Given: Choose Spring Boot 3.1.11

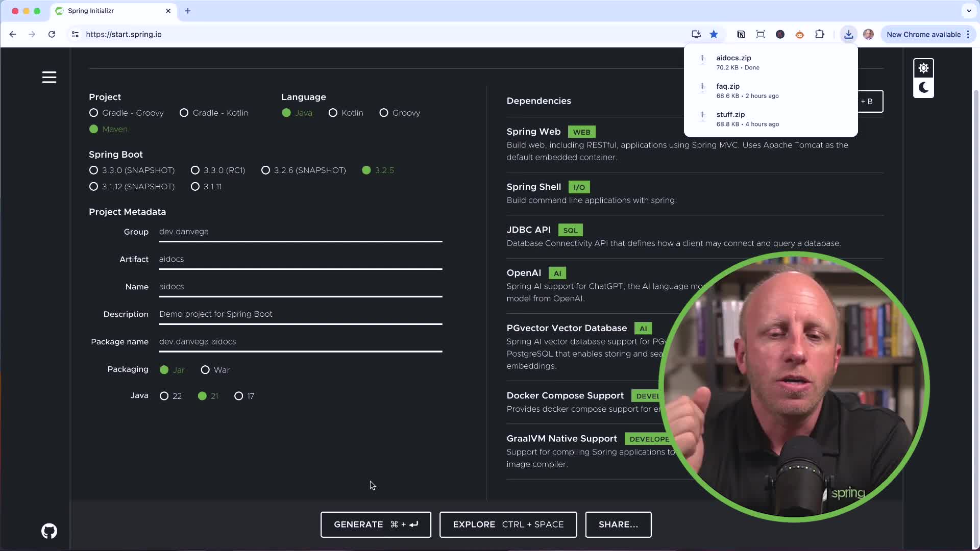Looking at the screenshot, I should [206, 187].
